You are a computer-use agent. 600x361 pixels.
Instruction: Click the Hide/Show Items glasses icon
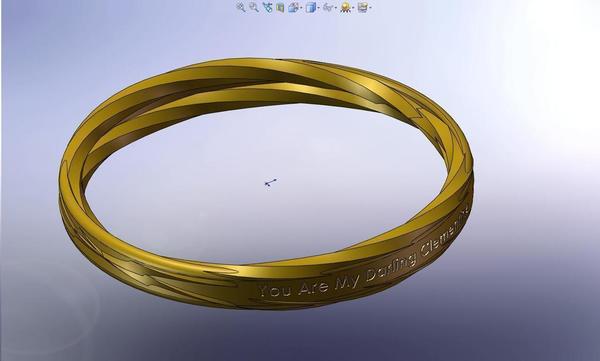328,7
